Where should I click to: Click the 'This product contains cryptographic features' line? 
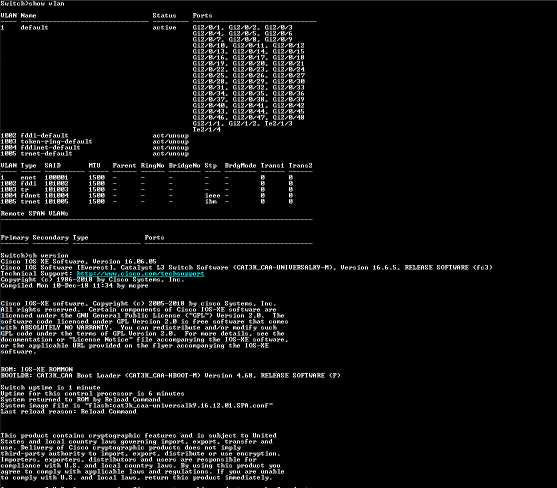(139, 435)
